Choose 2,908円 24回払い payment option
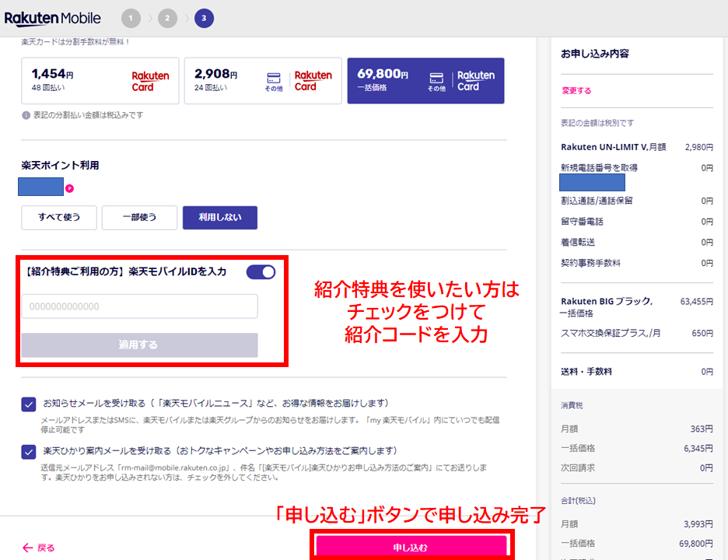 pos(263,81)
